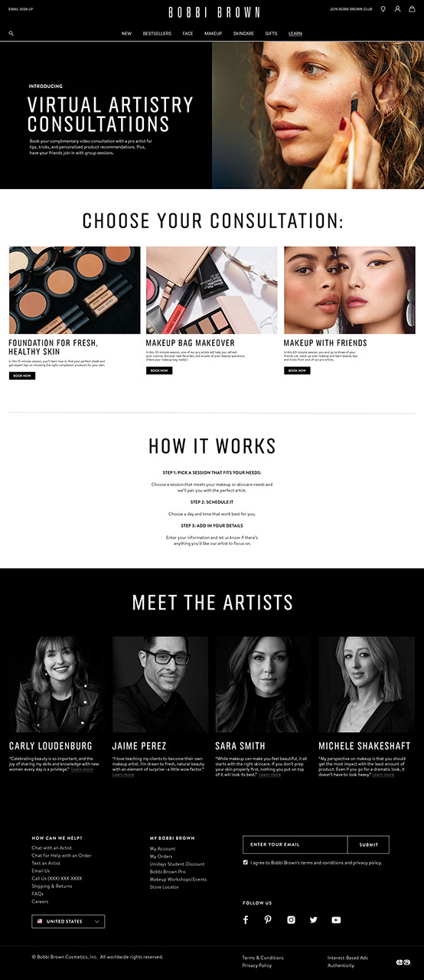This screenshot has height=980, width=424.
Task: Open the YouTube social icon
Action: (x=336, y=920)
